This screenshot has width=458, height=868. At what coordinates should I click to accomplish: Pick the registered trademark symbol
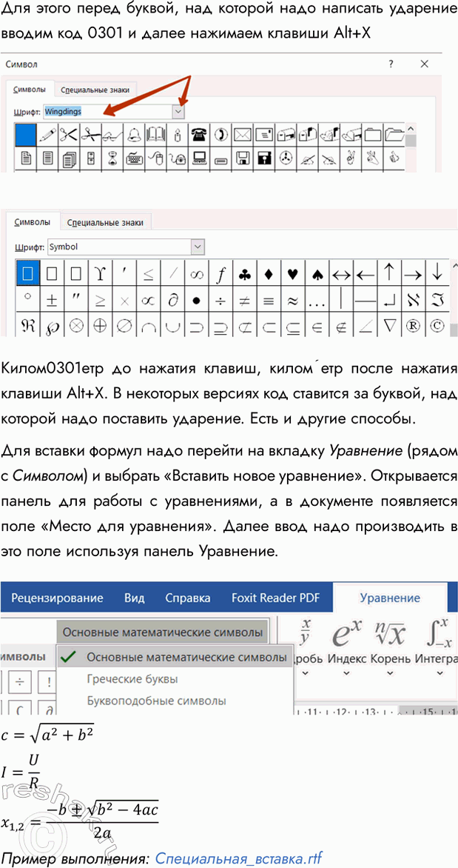[413, 326]
